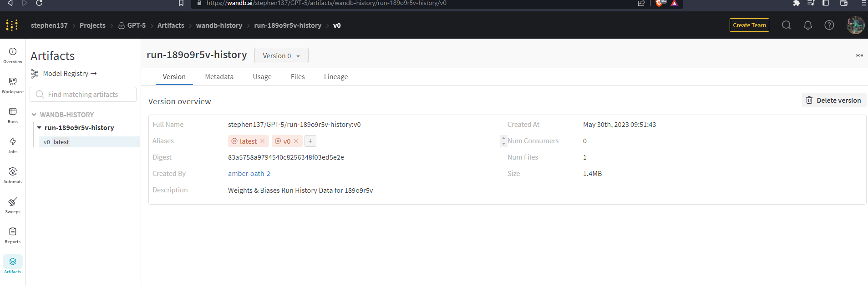The image size is (868, 286).
Task: Open the Overview sidebar page
Action: pos(13,55)
